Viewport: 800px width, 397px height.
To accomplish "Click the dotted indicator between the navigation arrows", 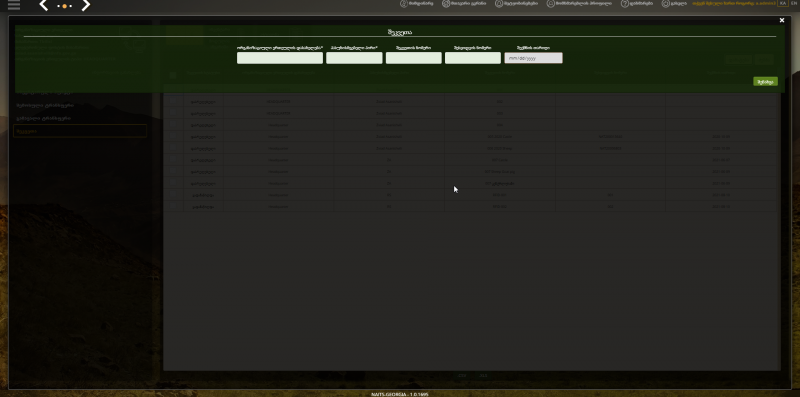I will tap(65, 6).
